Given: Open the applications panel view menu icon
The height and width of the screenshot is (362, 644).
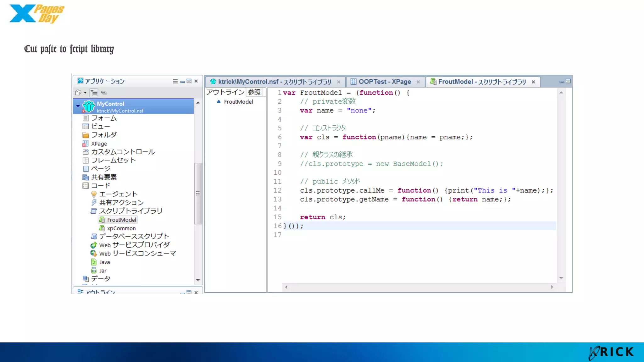Looking at the screenshot, I should point(175,81).
